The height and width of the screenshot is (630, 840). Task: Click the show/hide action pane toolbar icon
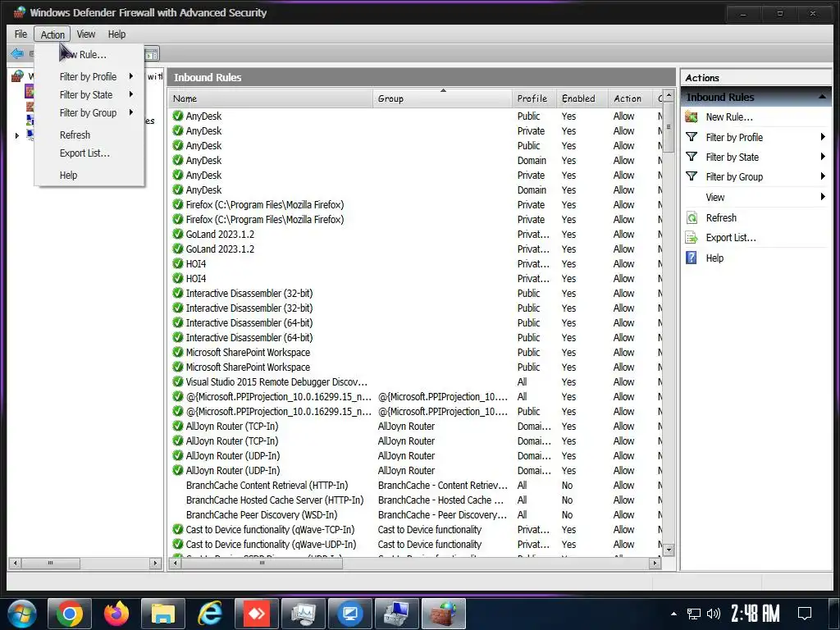(x=152, y=54)
